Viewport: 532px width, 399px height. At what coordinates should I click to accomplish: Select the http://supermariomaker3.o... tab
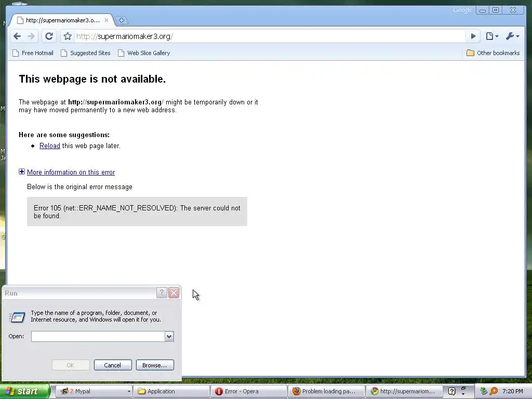tap(62, 20)
